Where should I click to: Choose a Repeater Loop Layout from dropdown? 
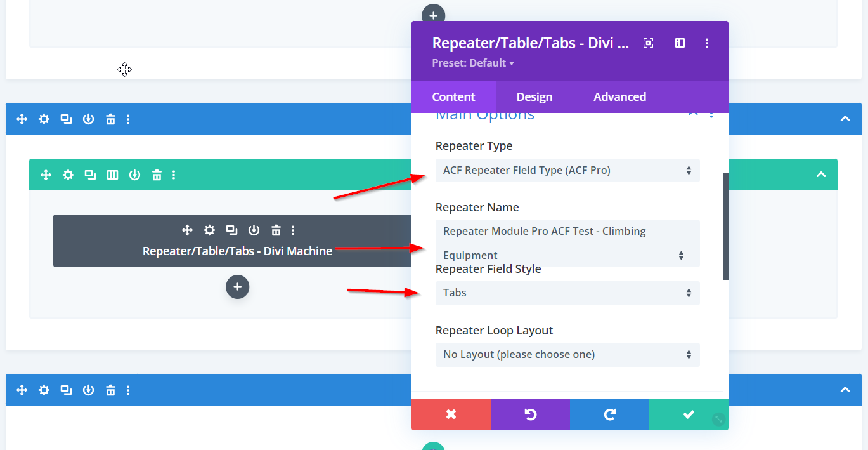pos(567,355)
